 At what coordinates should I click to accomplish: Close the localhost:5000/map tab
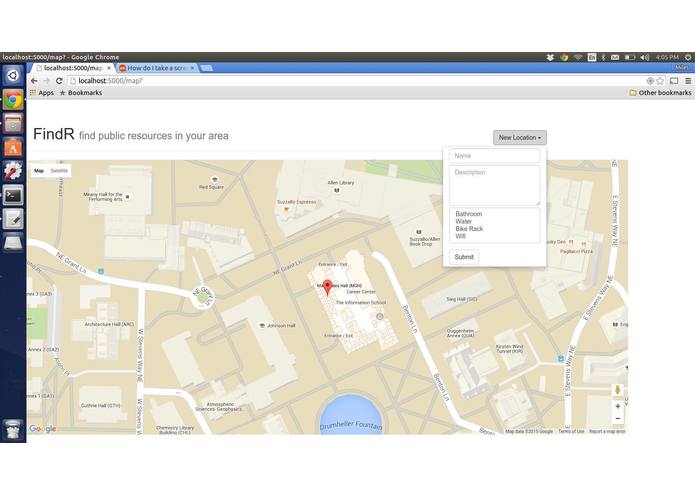[109, 68]
